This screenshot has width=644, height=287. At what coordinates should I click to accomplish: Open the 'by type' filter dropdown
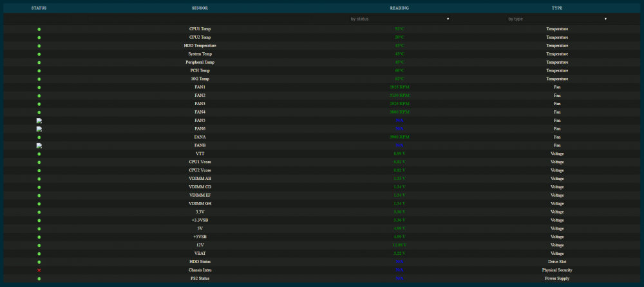tap(557, 19)
